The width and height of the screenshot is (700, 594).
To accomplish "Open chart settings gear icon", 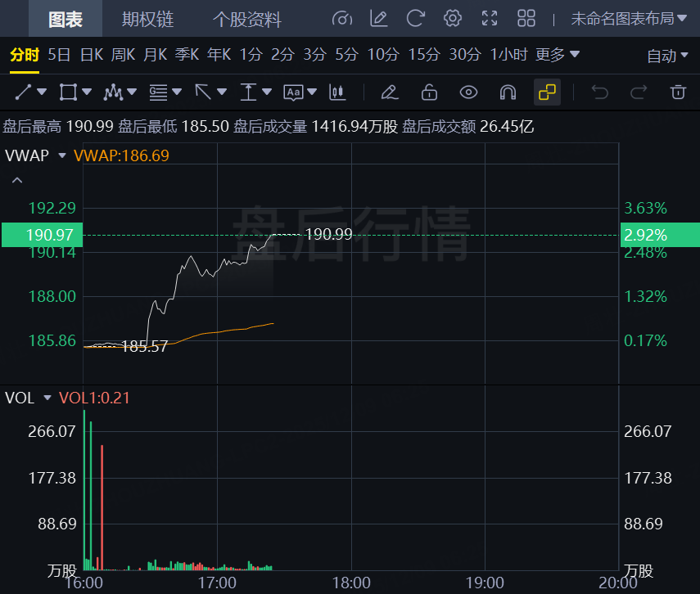I will (x=452, y=18).
